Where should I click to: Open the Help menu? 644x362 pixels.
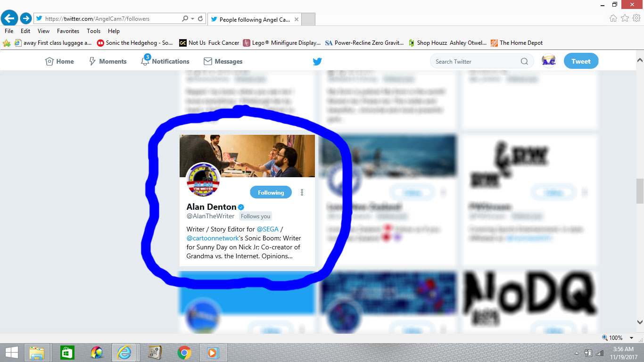point(114,31)
